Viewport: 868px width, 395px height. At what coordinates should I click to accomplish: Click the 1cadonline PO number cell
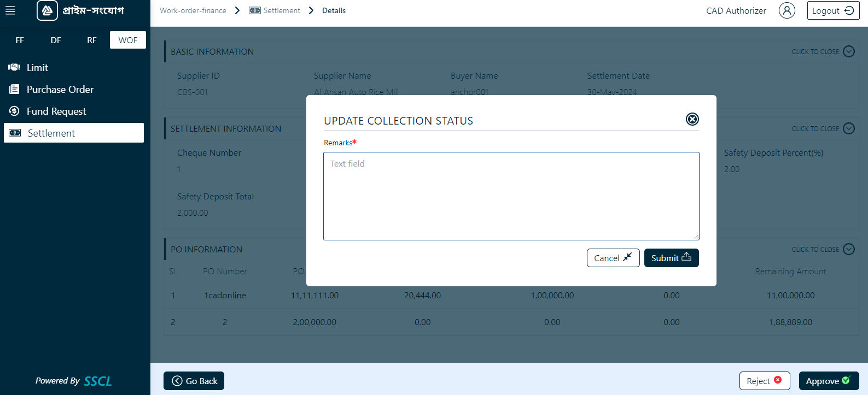pos(225,295)
